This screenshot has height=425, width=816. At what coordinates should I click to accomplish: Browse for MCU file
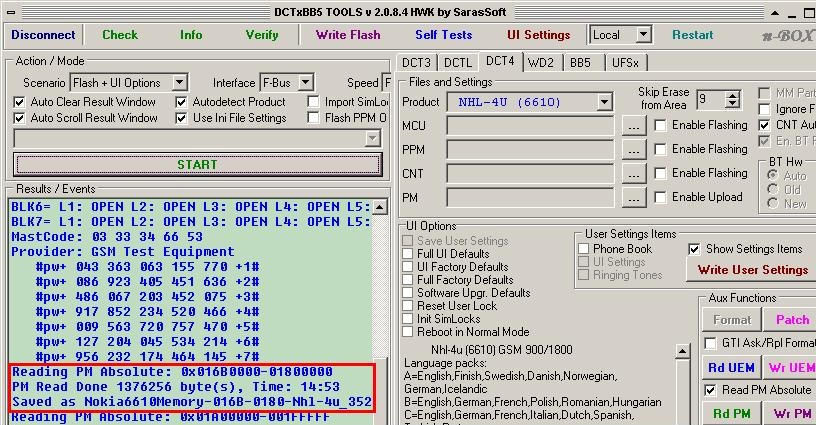click(x=634, y=126)
